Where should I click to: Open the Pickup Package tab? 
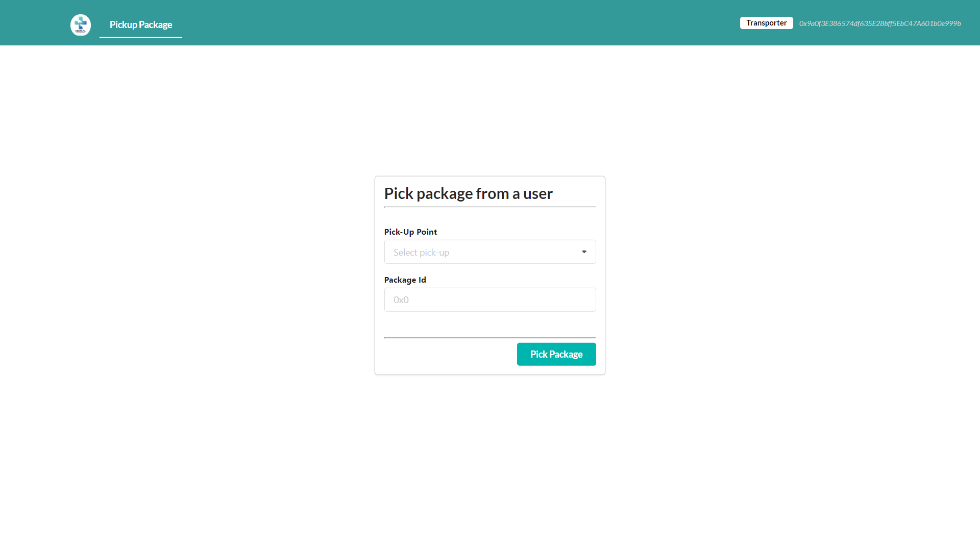[x=141, y=24]
